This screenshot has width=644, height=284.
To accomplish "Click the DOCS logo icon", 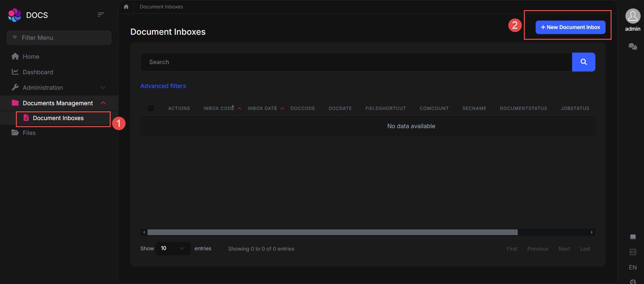I will [15, 15].
